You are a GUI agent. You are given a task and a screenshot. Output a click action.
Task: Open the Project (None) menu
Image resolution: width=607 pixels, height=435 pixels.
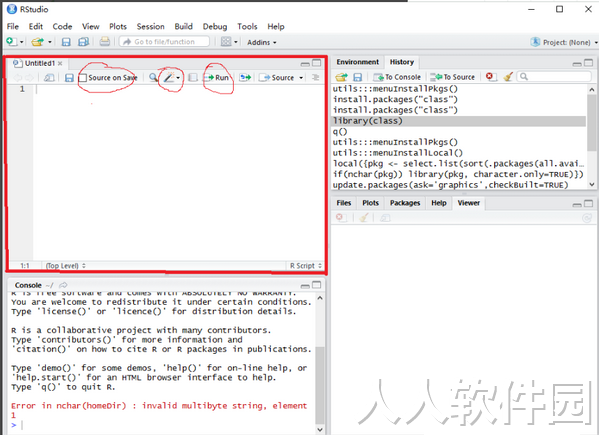point(564,42)
